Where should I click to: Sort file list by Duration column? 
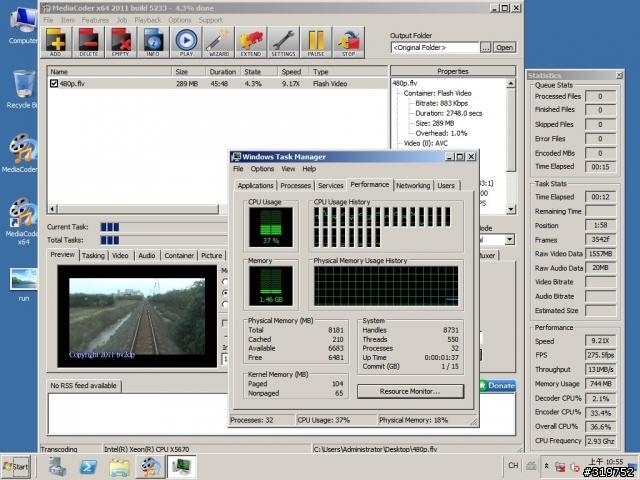[x=223, y=71]
